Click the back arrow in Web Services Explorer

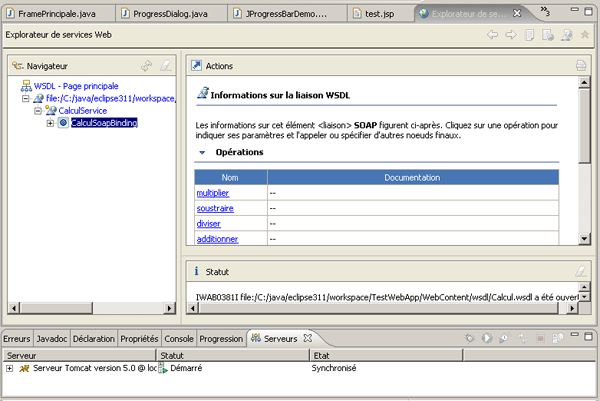coord(492,35)
